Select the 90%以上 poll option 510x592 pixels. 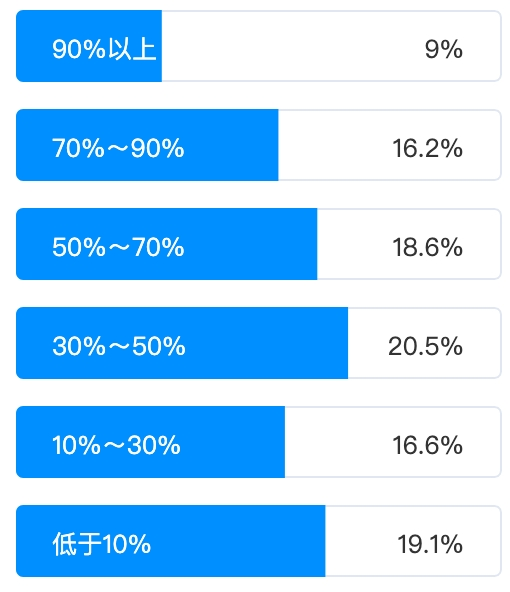tap(259, 46)
